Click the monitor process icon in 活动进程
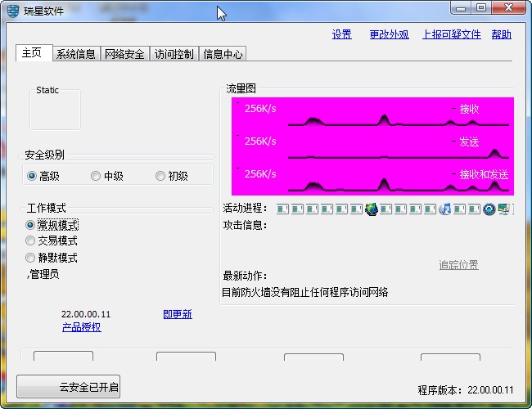 [x=503, y=209]
